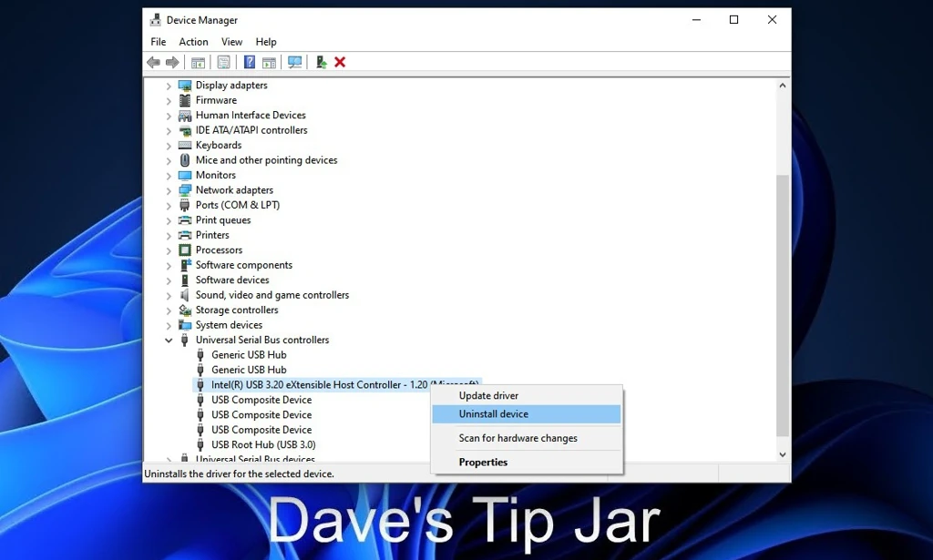Click the Forward arrow toolbar icon

[172, 62]
